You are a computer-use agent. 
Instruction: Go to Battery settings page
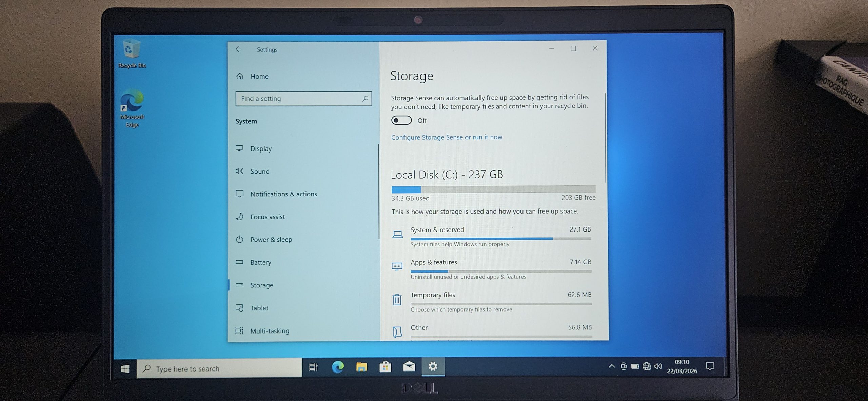coord(260,262)
